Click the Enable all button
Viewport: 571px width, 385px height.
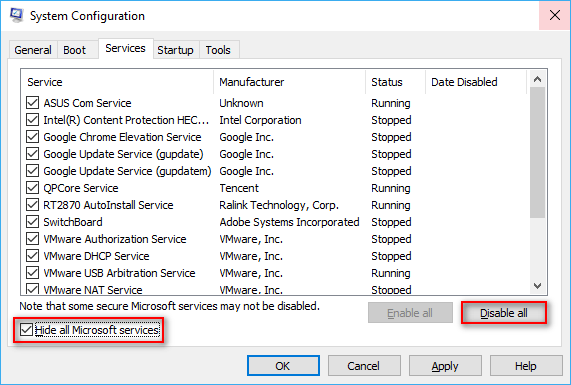tap(410, 313)
